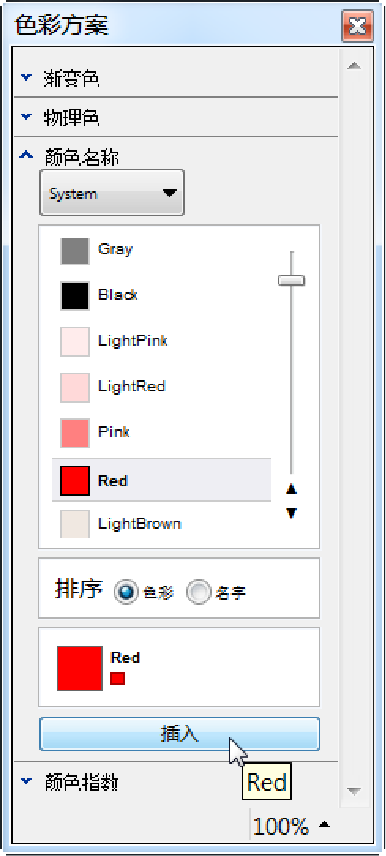Click the vertical slider handle
Screen dimensions: 386x856
292,281
